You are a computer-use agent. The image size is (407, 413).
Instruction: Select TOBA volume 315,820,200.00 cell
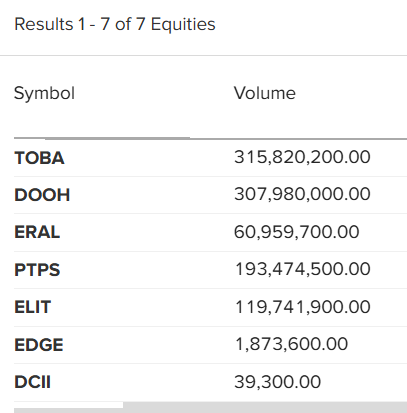(x=302, y=157)
